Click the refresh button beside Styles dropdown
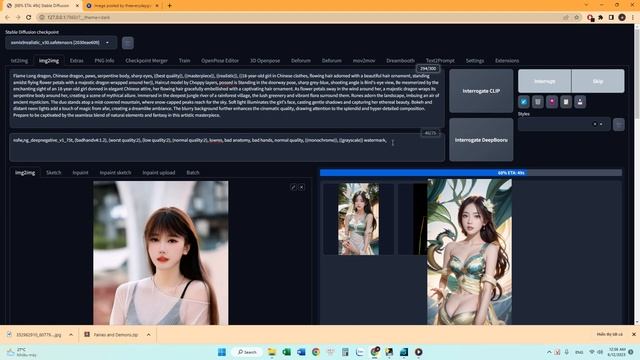Image resolution: width=640 pixels, height=360 pixels. pos(619,124)
